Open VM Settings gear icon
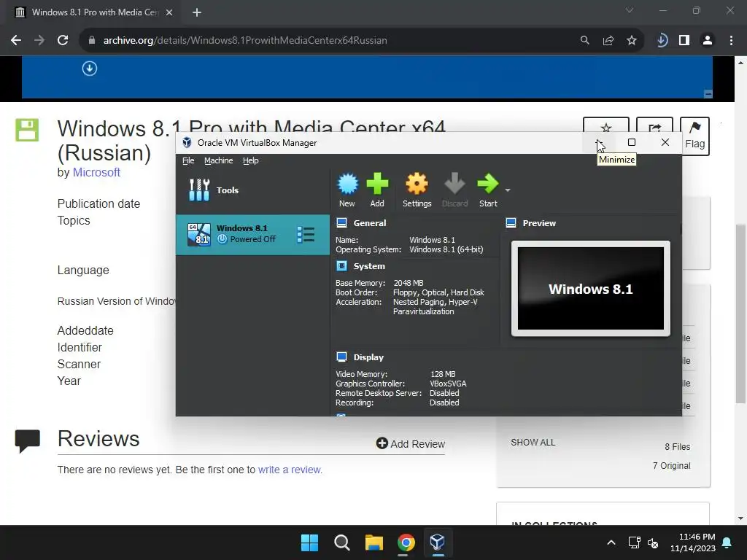The width and height of the screenshot is (747, 560). coord(417,190)
